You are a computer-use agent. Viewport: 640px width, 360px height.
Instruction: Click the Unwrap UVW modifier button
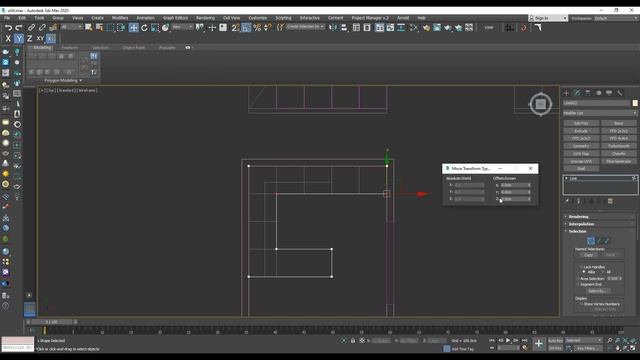pyautogui.click(x=581, y=161)
